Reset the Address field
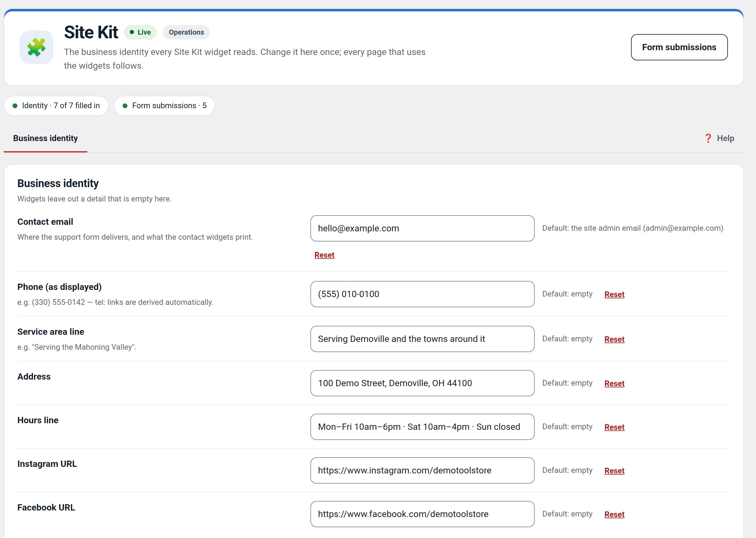The width and height of the screenshot is (756, 538). click(614, 383)
